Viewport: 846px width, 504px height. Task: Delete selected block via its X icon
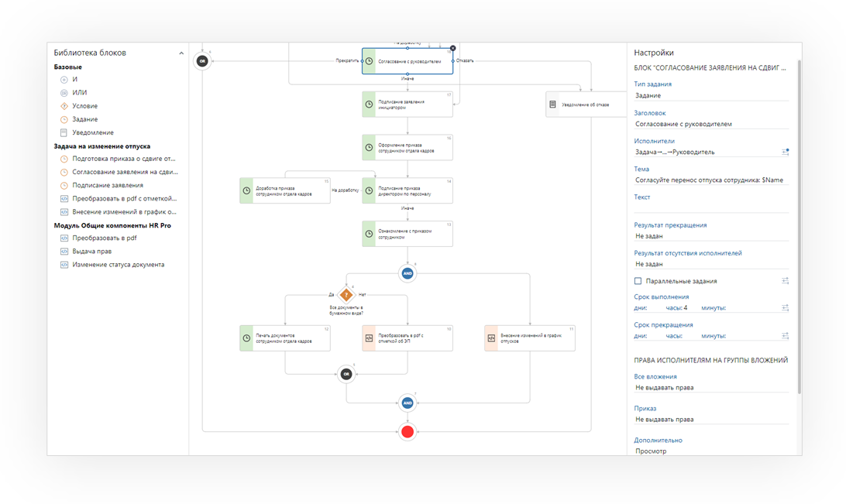(x=453, y=48)
